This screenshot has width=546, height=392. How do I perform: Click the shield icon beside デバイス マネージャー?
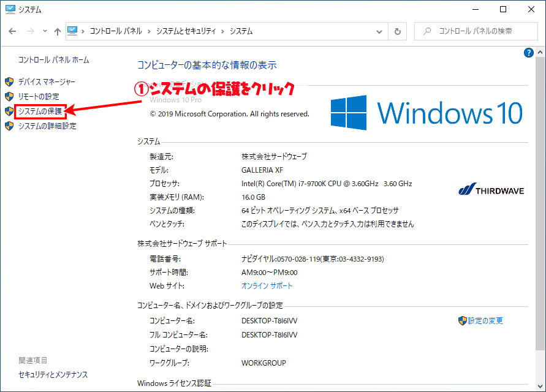pyautogui.click(x=9, y=82)
